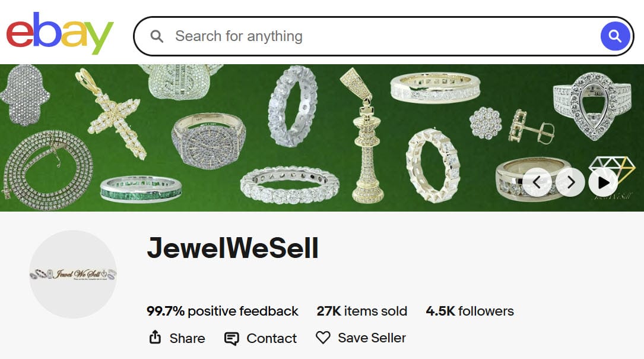Play the banner slideshow
644x359 pixels.
click(x=603, y=182)
